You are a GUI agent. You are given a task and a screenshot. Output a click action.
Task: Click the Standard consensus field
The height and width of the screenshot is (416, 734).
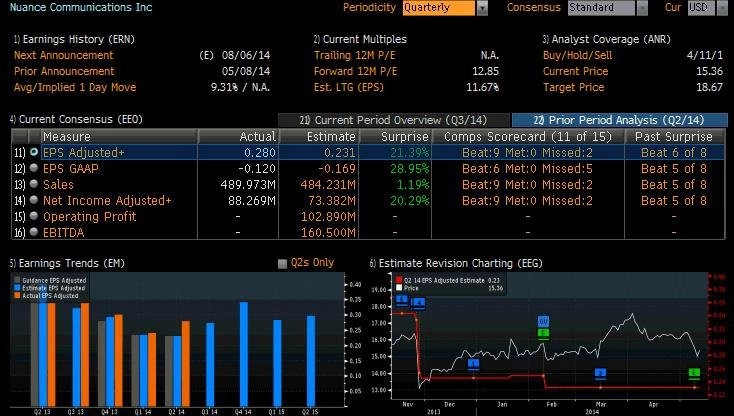pos(602,7)
